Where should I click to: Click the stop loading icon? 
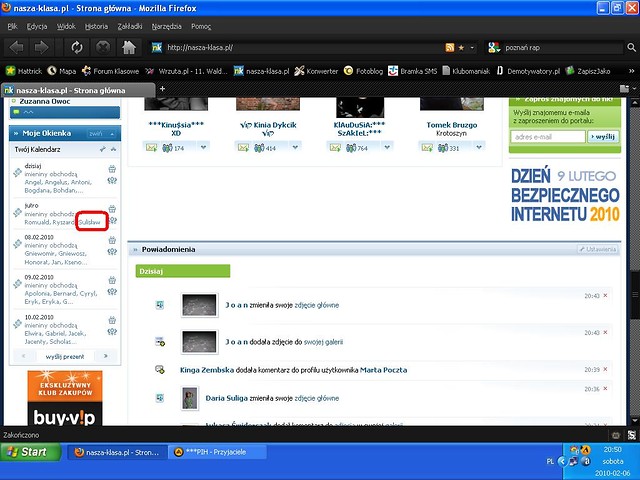tap(103, 48)
